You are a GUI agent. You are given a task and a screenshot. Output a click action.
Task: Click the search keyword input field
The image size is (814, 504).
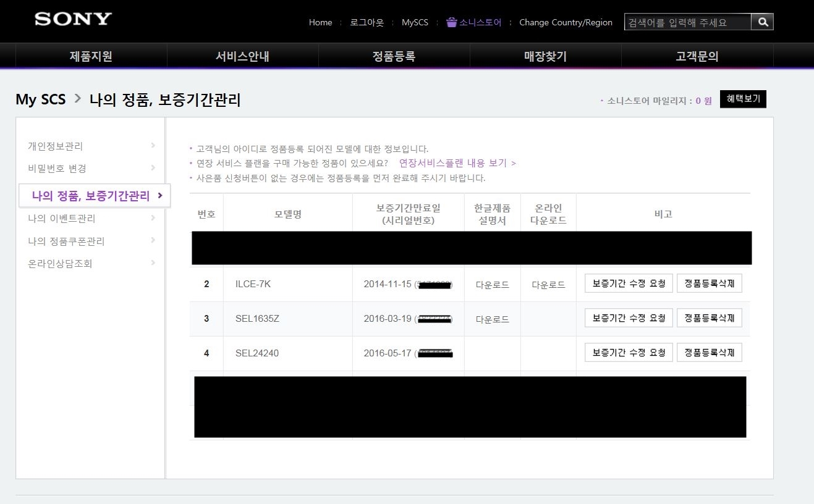coord(687,22)
